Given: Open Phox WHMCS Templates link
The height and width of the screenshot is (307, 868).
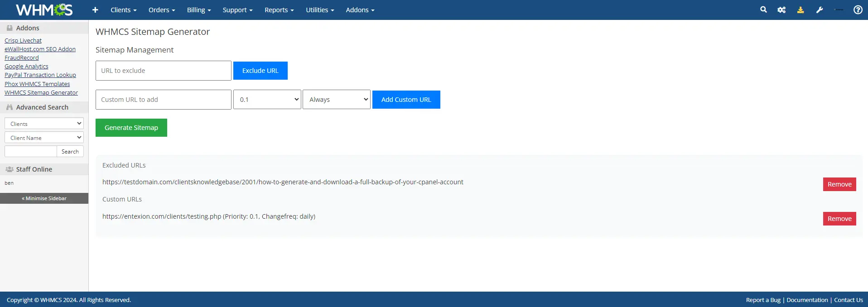Looking at the screenshot, I should click(37, 84).
